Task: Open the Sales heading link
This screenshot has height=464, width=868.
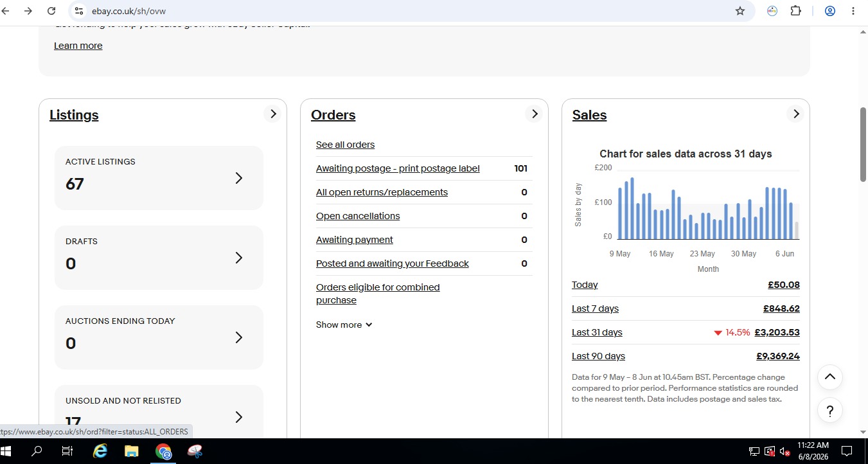Action: pyautogui.click(x=589, y=115)
